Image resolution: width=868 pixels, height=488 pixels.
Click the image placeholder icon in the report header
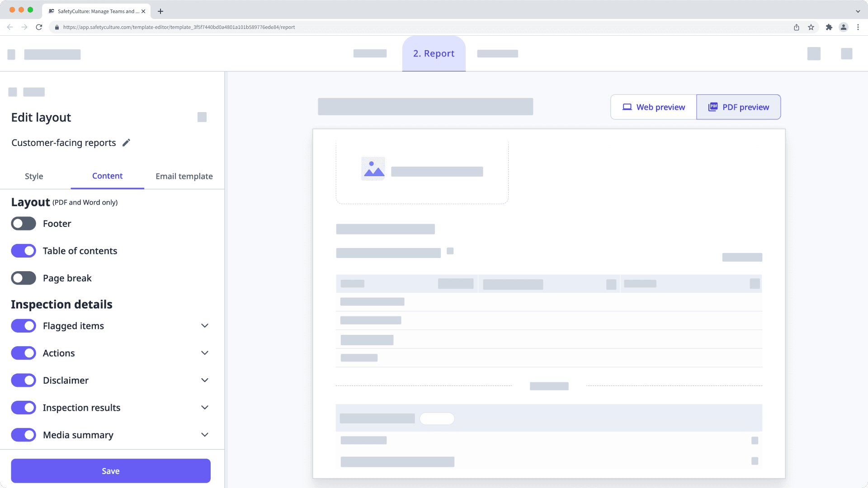(x=372, y=168)
